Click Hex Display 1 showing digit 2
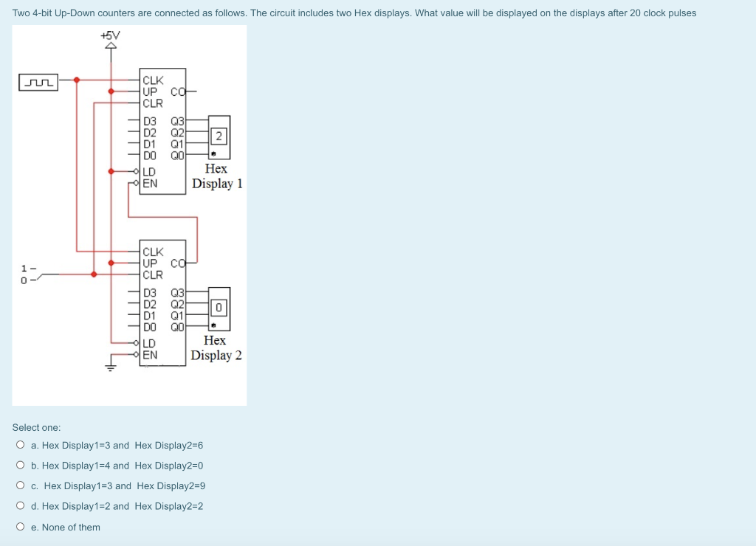Image resolution: width=756 pixels, height=546 pixels. pyautogui.click(x=218, y=136)
